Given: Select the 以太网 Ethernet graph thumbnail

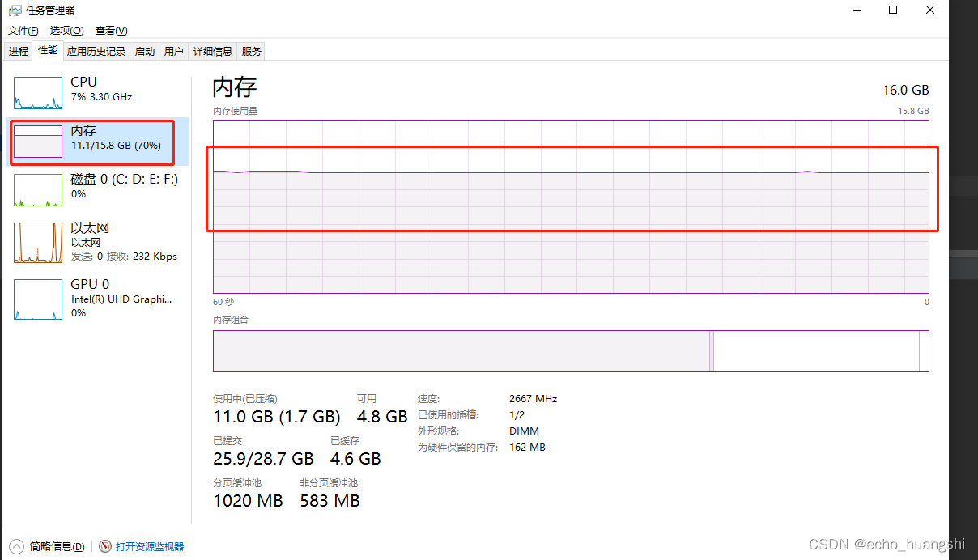Looking at the screenshot, I should pyautogui.click(x=37, y=243).
